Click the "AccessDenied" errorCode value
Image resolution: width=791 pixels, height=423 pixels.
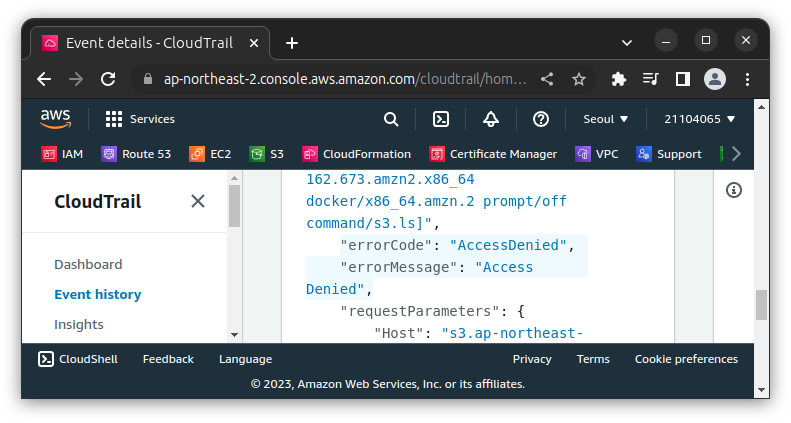[x=508, y=245]
